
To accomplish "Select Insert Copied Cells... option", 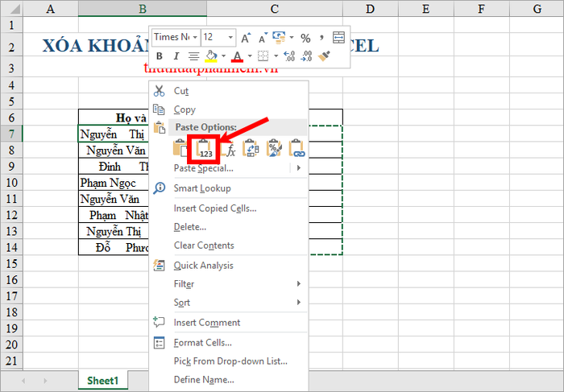I will click(x=215, y=208).
